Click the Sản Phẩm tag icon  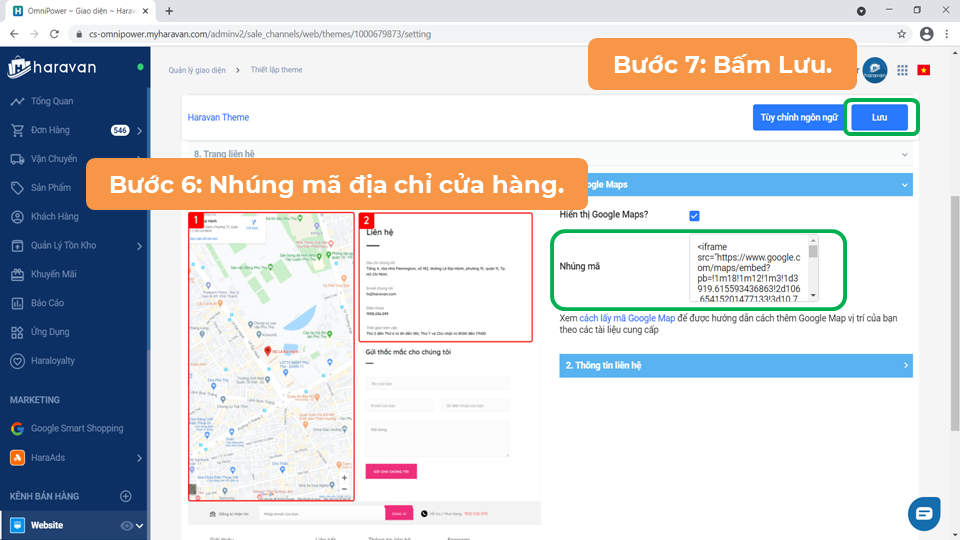pos(17,188)
